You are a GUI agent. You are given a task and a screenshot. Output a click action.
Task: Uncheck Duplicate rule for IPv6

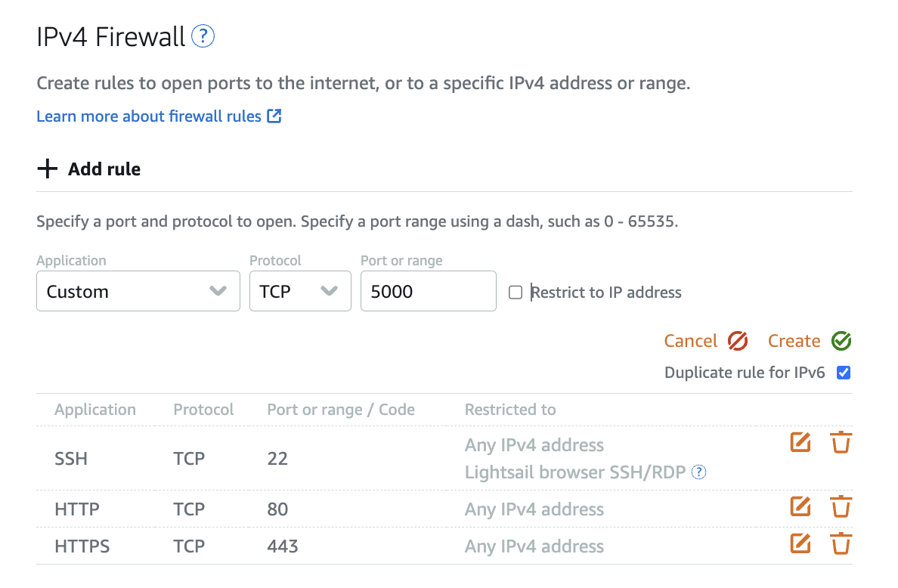tap(844, 372)
